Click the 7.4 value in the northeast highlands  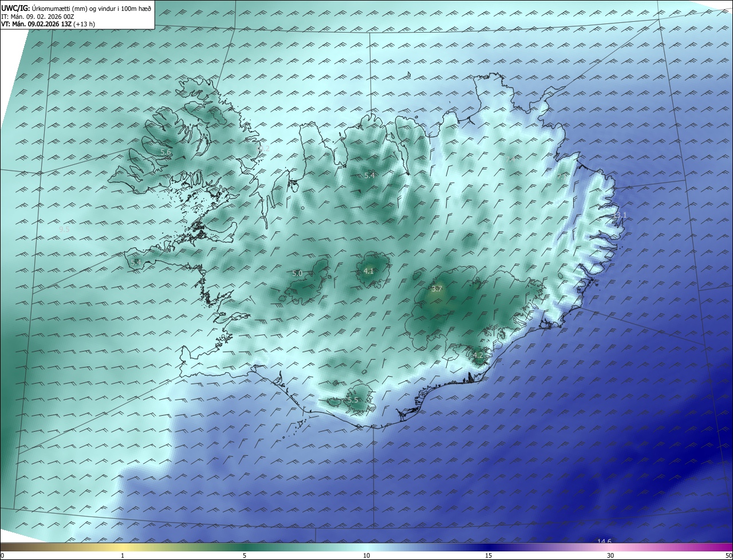click(510, 160)
